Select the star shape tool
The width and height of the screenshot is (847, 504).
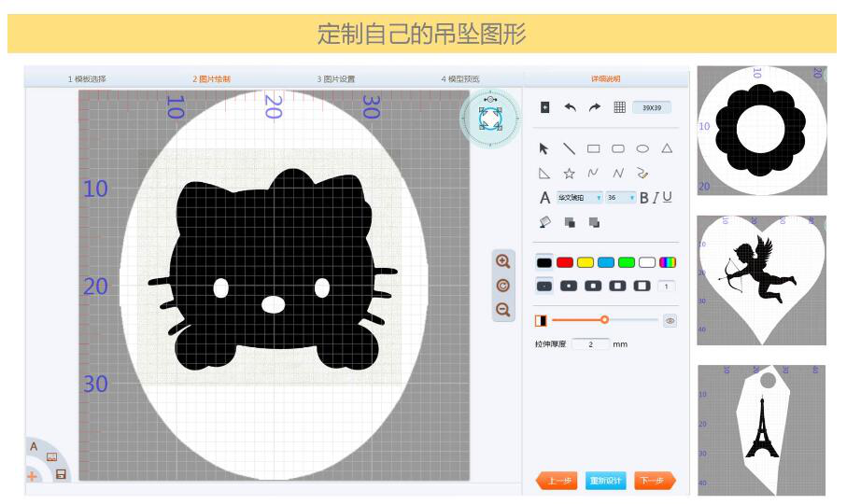coord(569,173)
